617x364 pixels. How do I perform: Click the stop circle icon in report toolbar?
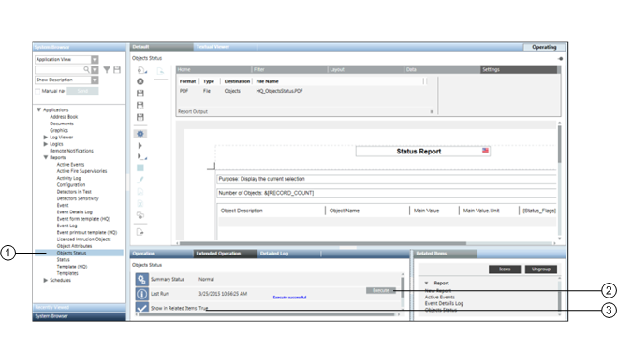tap(140, 81)
